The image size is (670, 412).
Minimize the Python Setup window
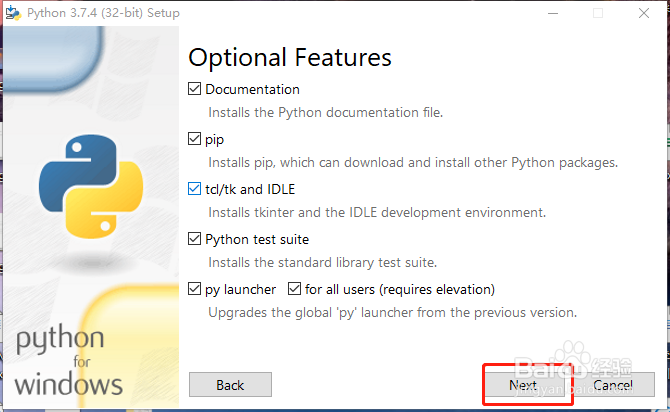pyautogui.click(x=553, y=13)
